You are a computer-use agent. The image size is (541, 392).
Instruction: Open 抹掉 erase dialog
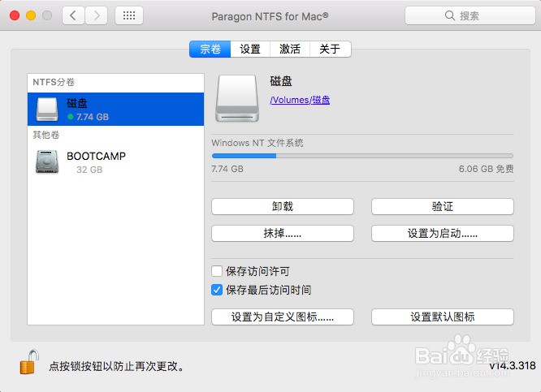pyautogui.click(x=283, y=234)
